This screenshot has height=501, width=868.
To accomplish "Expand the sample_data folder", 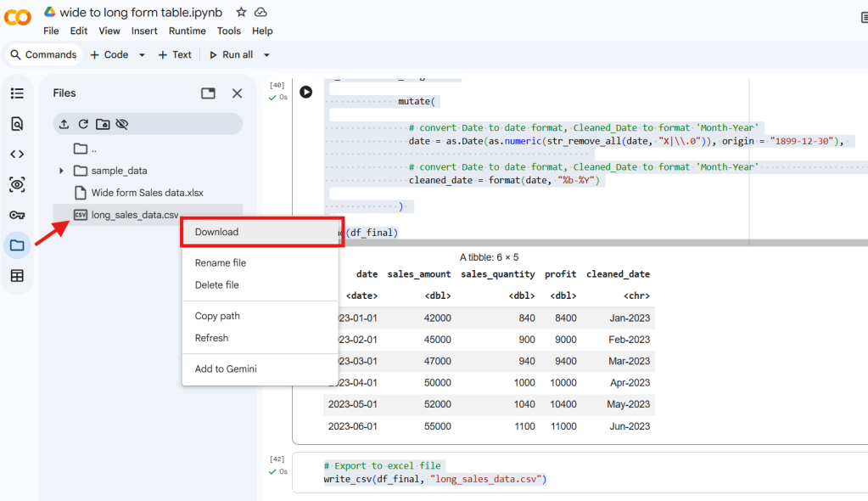I will tap(61, 171).
